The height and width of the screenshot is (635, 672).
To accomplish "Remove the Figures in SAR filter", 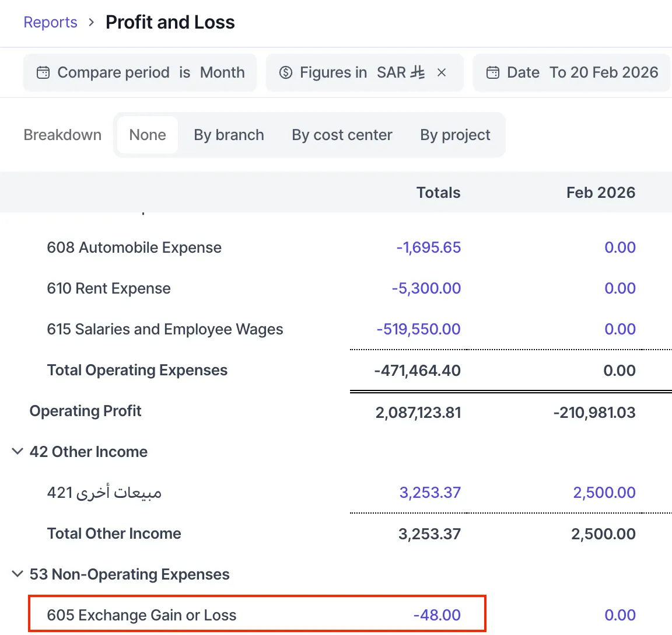I will (442, 72).
